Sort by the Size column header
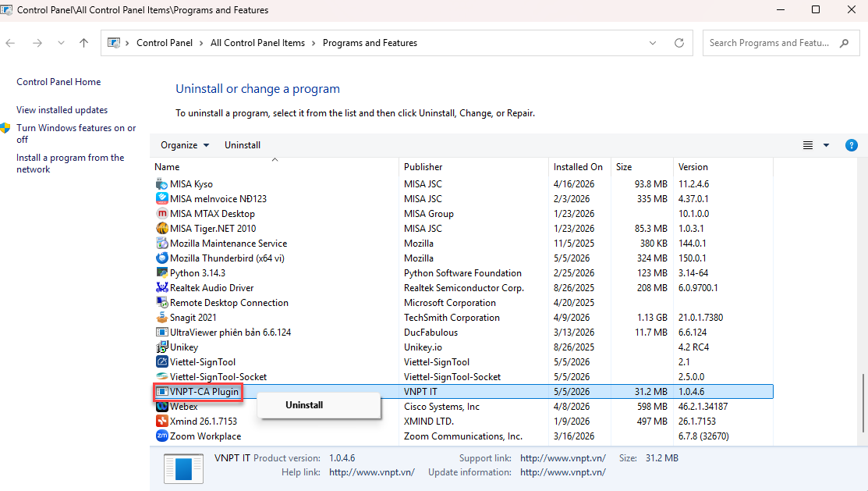 pyautogui.click(x=642, y=167)
